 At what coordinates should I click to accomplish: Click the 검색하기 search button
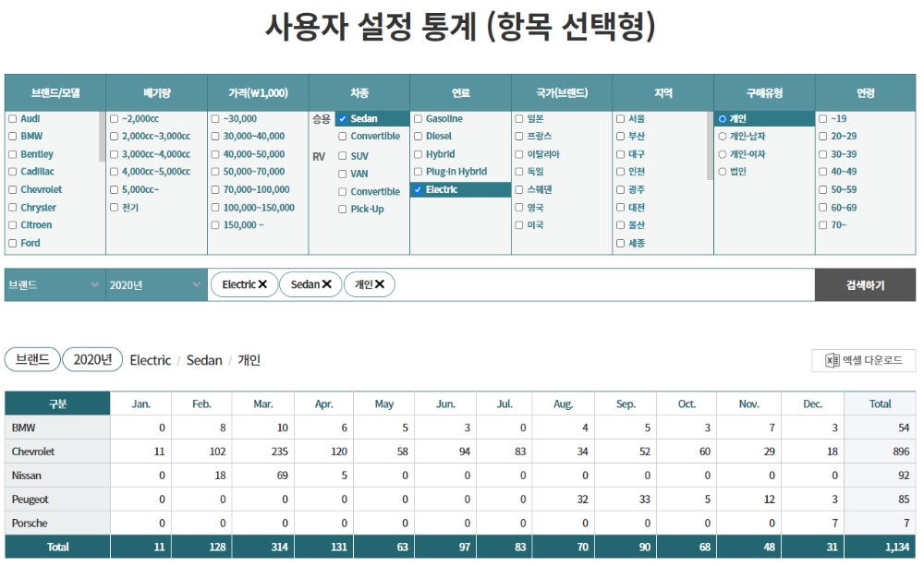click(866, 284)
